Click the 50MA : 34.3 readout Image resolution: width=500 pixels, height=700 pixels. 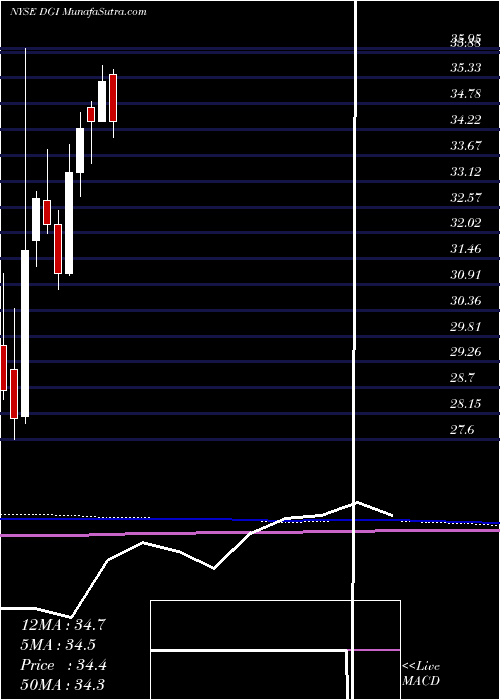tap(62, 685)
